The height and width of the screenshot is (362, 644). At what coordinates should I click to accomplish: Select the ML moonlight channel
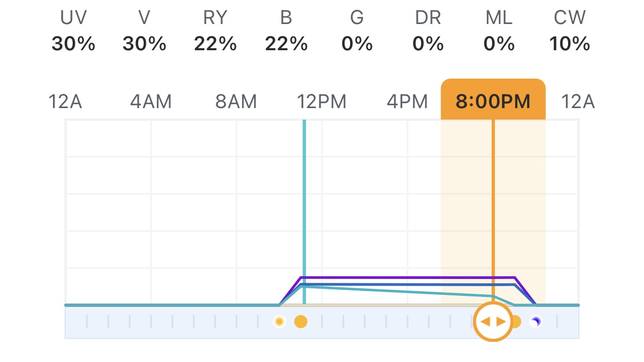tap(499, 32)
